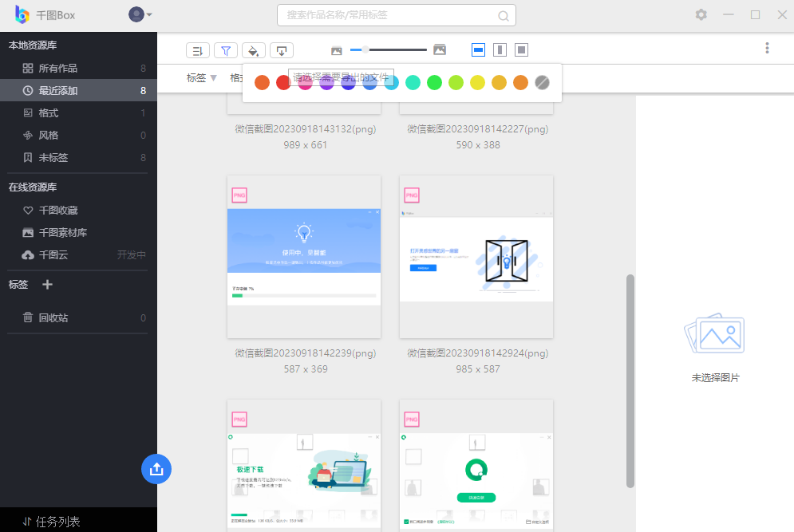The width and height of the screenshot is (794, 532).
Task: Click PNG badge on the 极速下载 thumbnail
Action: [x=239, y=420]
